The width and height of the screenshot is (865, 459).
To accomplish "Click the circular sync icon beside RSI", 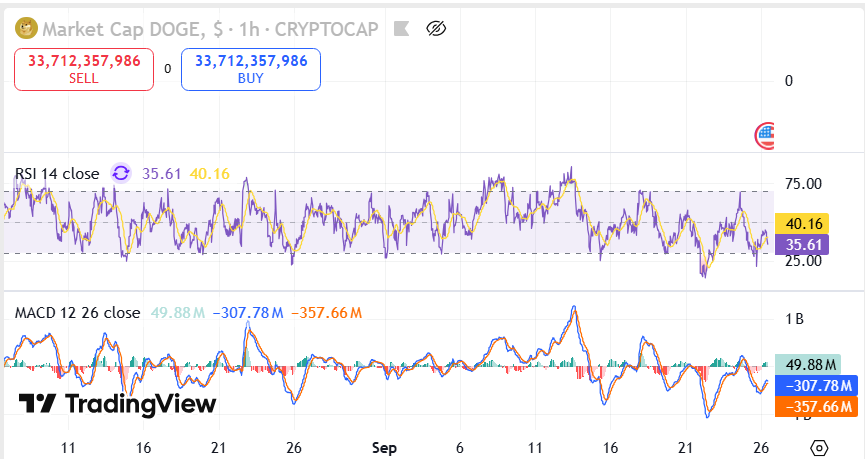I will click(x=121, y=174).
